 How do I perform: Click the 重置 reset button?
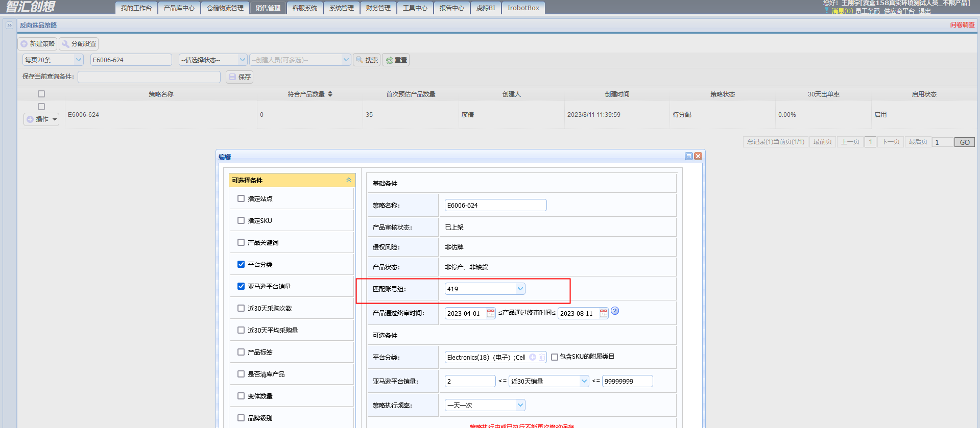point(396,60)
